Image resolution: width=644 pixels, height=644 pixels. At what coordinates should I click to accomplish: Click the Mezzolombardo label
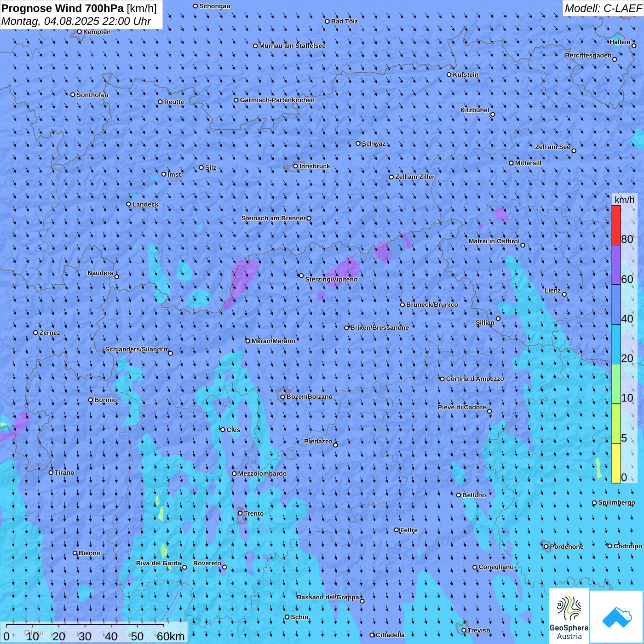(262, 473)
